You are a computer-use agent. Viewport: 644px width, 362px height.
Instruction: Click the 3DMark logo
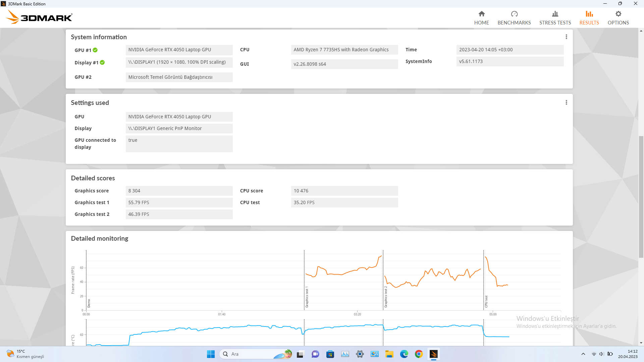[x=39, y=17]
